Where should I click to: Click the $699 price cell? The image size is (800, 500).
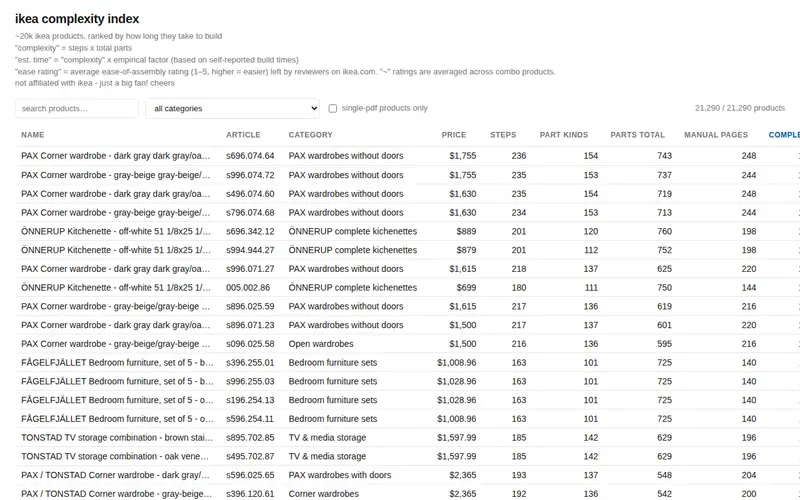click(x=466, y=287)
